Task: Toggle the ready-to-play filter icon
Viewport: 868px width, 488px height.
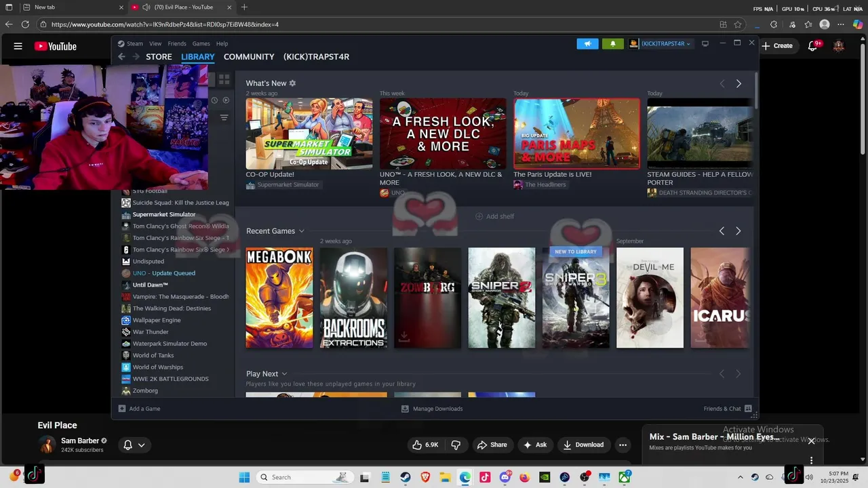Action: [x=226, y=100]
